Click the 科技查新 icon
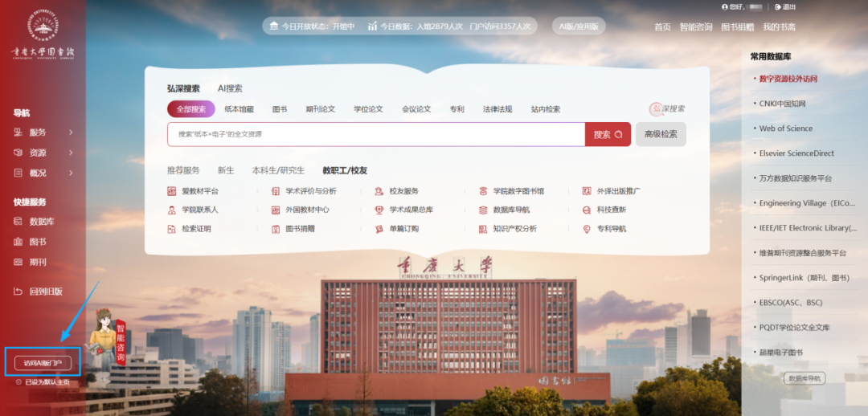The height and width of the screenshot is (416, 868). click(587, 210)
